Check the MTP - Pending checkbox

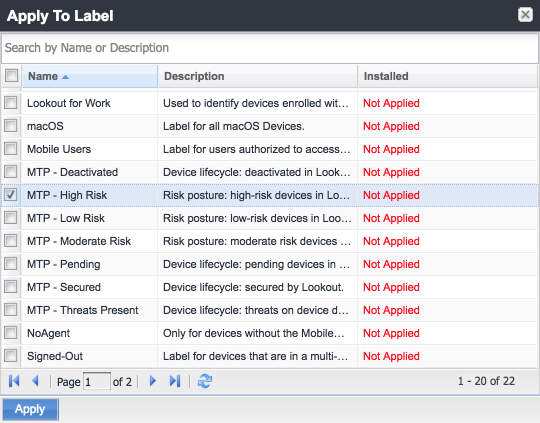point(11,264)
